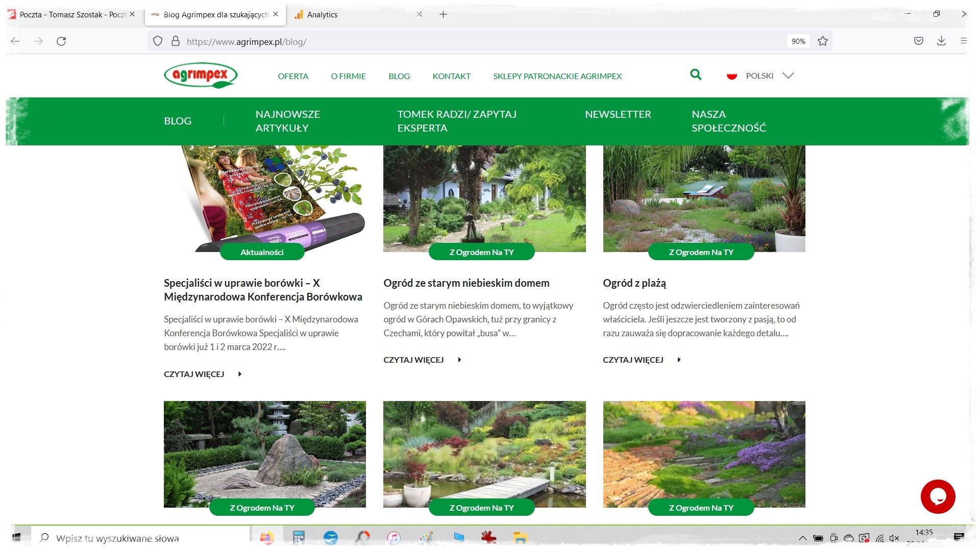Image resolution: width=980 pixels, height=551 pixels.
Task: Reload the page with refresh icon
Action: point(61,41)
